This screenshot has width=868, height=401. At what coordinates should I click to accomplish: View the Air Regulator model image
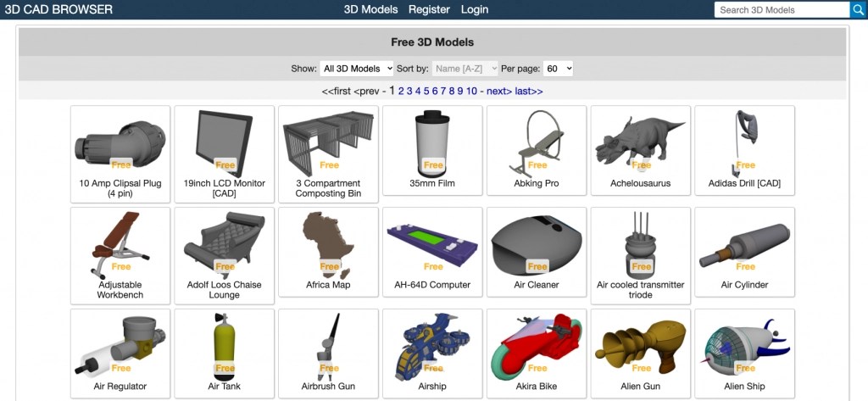(x=120, y=344)
